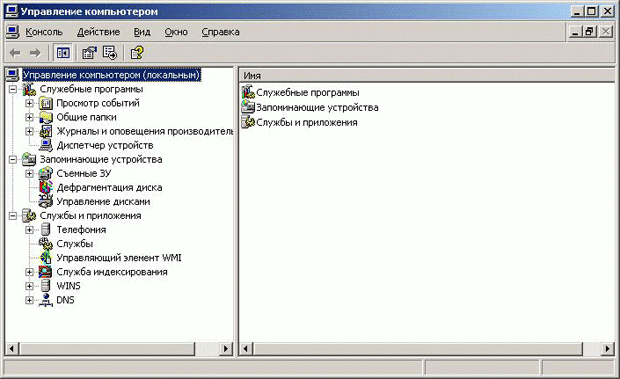Screen dimensions: 620x379
Task: Click the Телефония server icon
Action: click(x=46, y=230)
